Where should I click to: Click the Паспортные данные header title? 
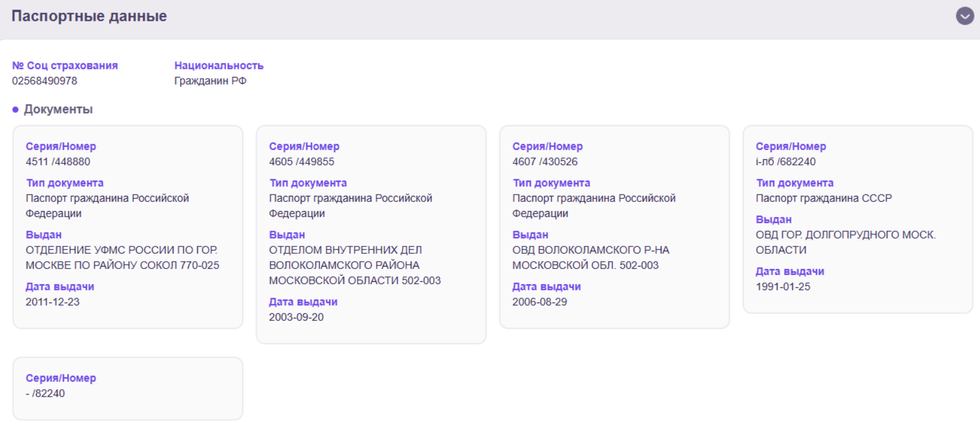click(x=89, y=16)
